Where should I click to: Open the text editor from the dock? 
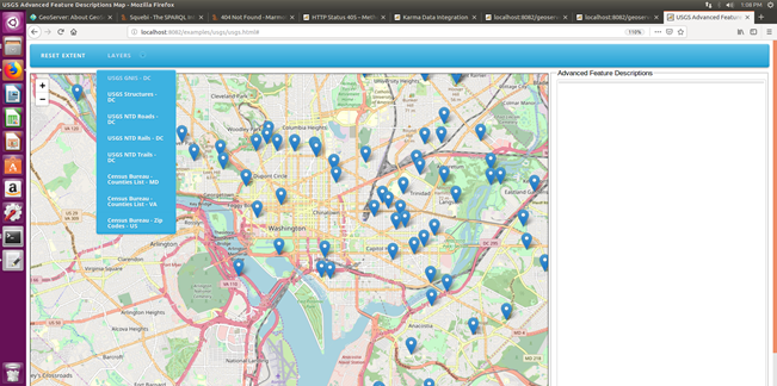(x=12, y=261)
